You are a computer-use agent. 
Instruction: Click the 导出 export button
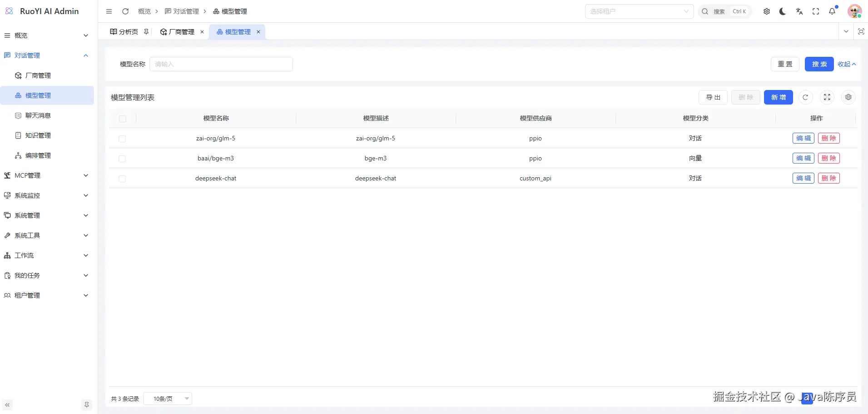(x=713, y=97)
